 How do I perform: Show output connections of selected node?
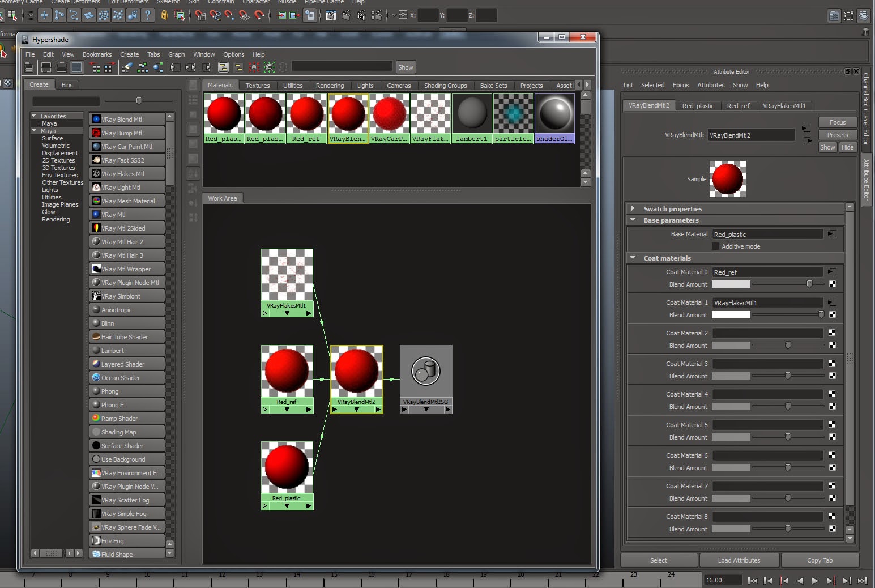[206, 67]
